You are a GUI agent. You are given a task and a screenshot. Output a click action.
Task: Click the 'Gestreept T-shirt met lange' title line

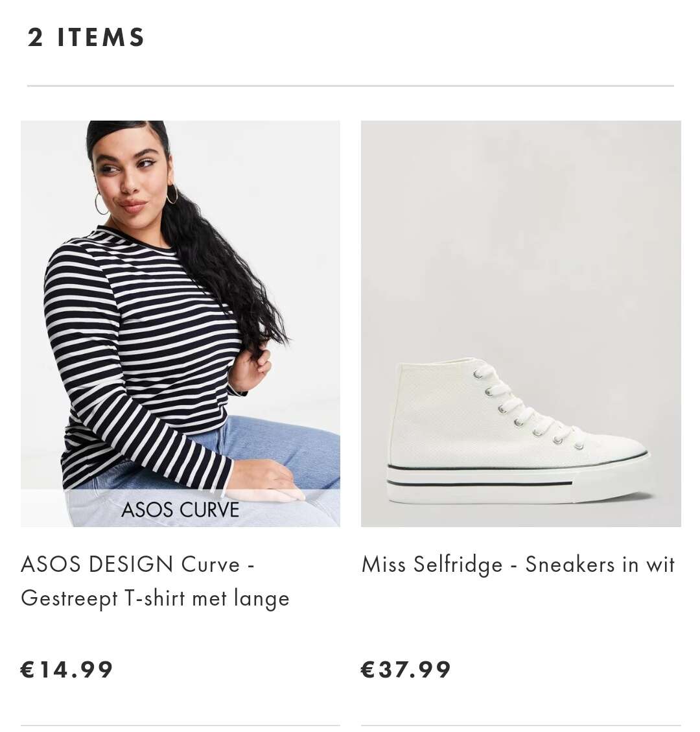155,598
